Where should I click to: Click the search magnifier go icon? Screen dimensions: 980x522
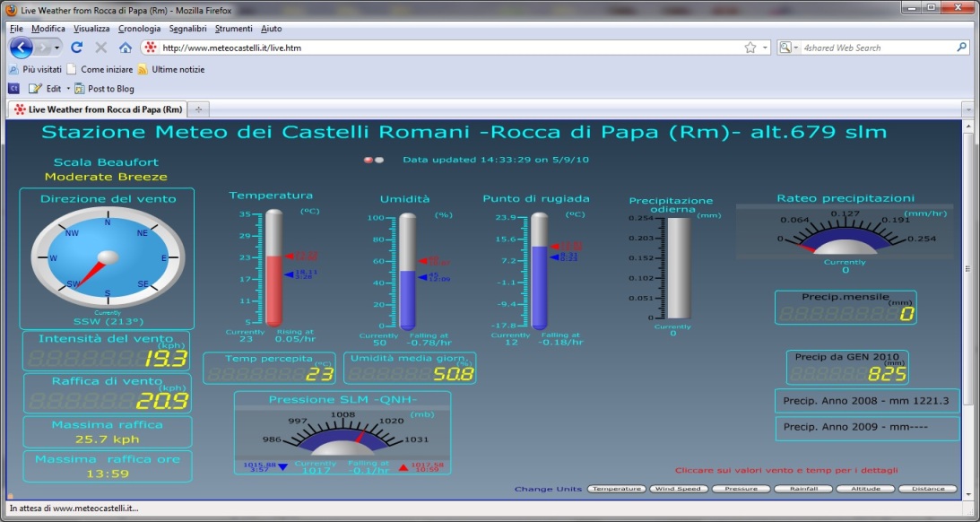click(x=962, y=48)
